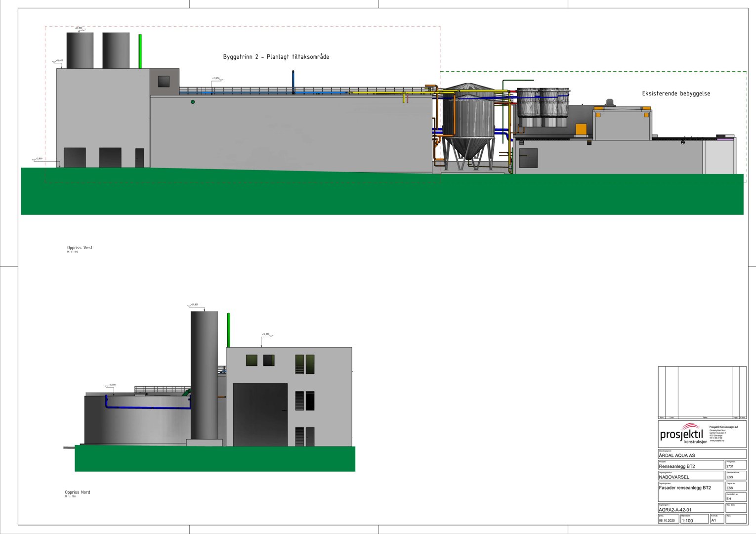756x534 pixels.
Task: Click the 'Eksisterende bebyggelse' annotation text
Action: 675,93
